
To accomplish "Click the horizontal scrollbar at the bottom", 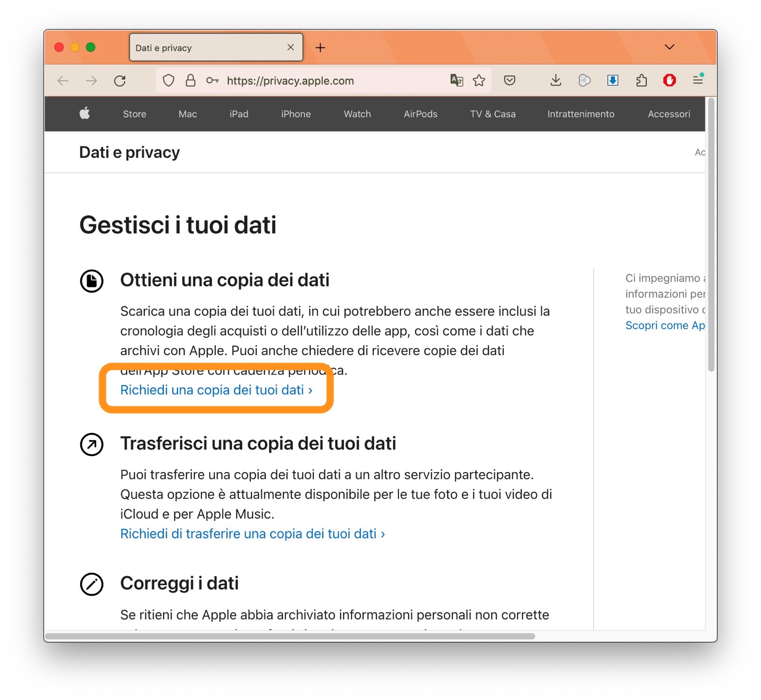I will pyautogui.click(x=290, y=636).
